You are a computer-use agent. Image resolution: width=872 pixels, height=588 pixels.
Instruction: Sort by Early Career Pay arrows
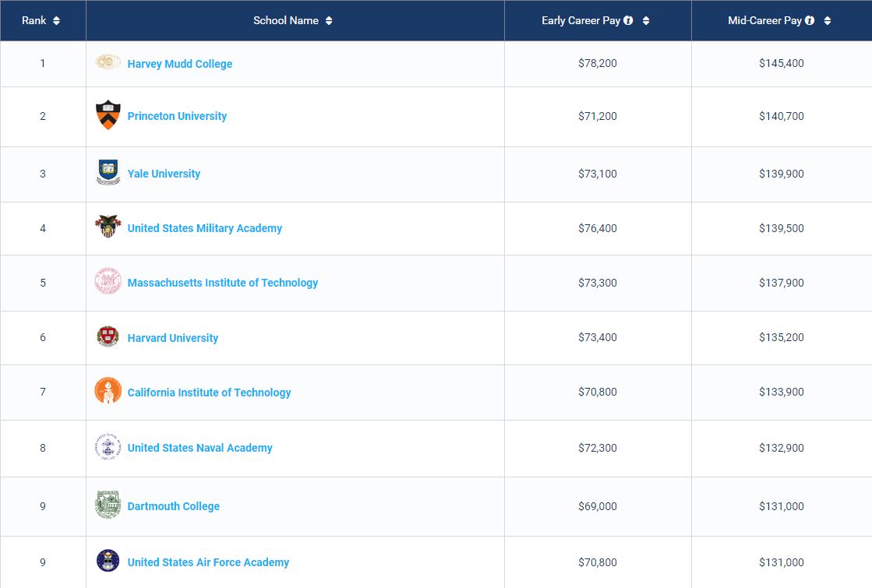point(646,20)
